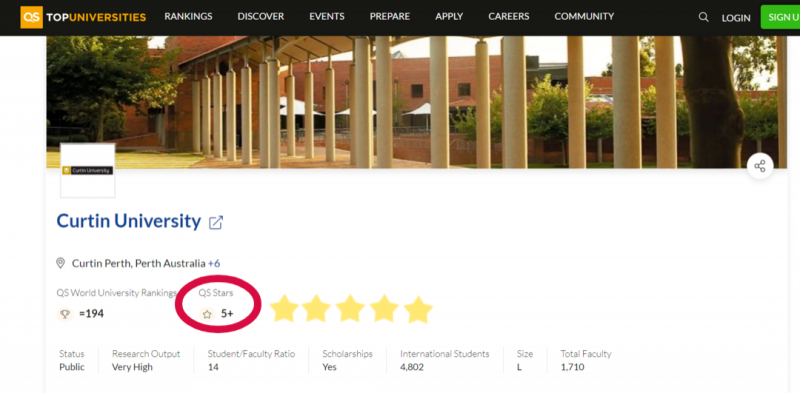Open the Discover menu
The image size is (800, 393).
(261, 16)
